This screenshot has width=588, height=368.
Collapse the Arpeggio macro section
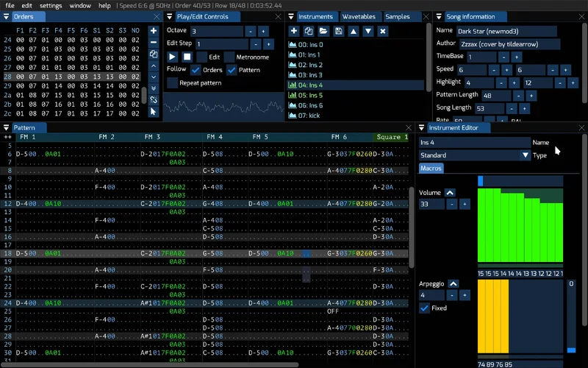click(453, 283)
